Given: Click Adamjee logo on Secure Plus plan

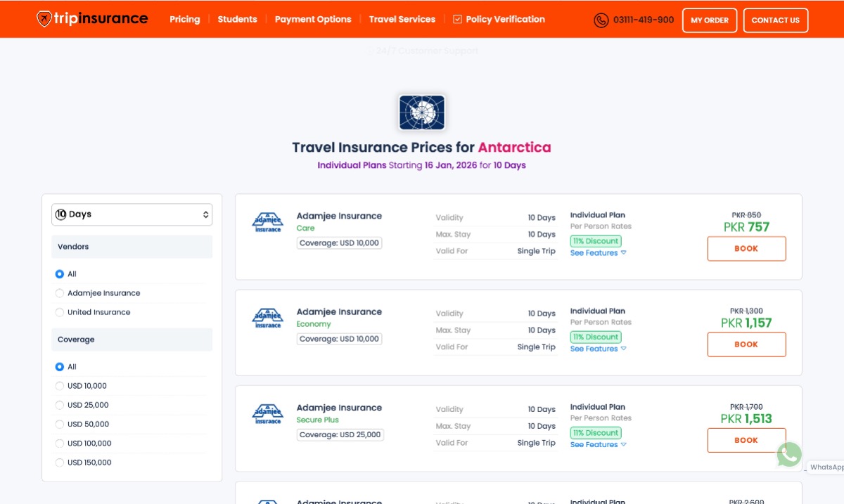Looking at the screenshot, I should click(267, 414).
